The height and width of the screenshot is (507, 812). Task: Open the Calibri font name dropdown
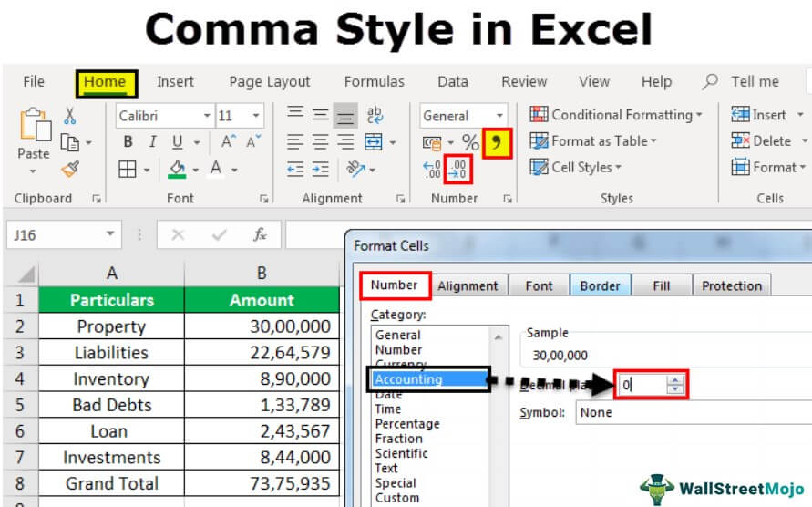(x=207, y=116)
